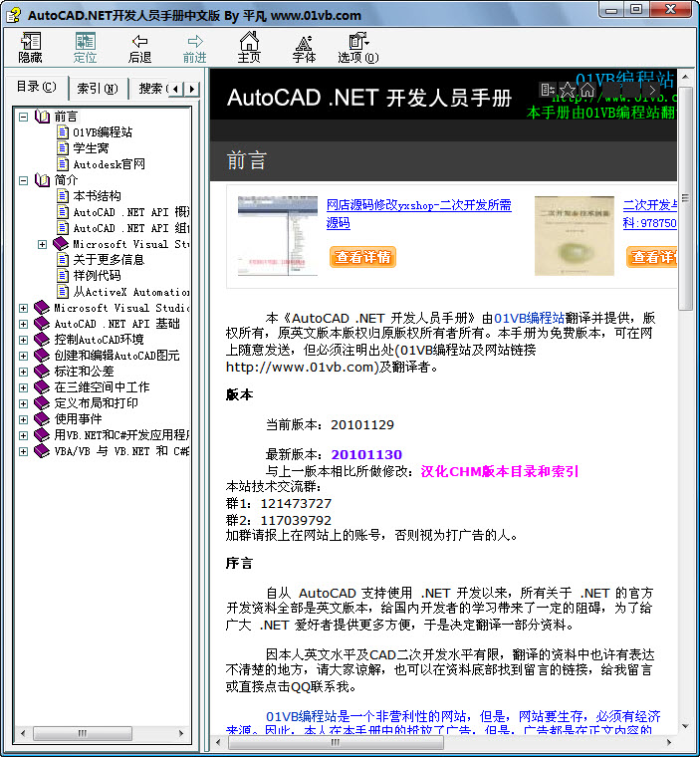Select the AutoCAD .NET API 概 tree item
This screenshot has width=700, height=757.
tap(130, 212)
